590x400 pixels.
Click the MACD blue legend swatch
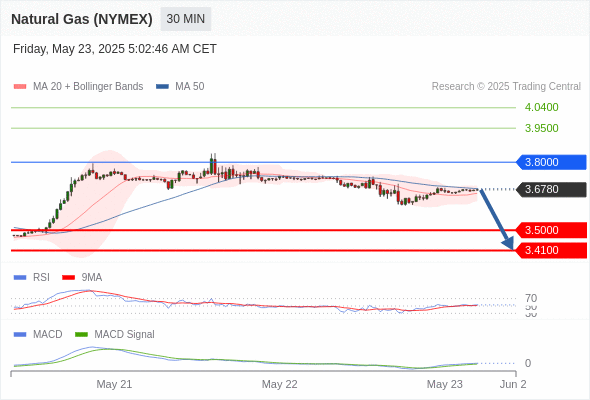pos(20,335)
